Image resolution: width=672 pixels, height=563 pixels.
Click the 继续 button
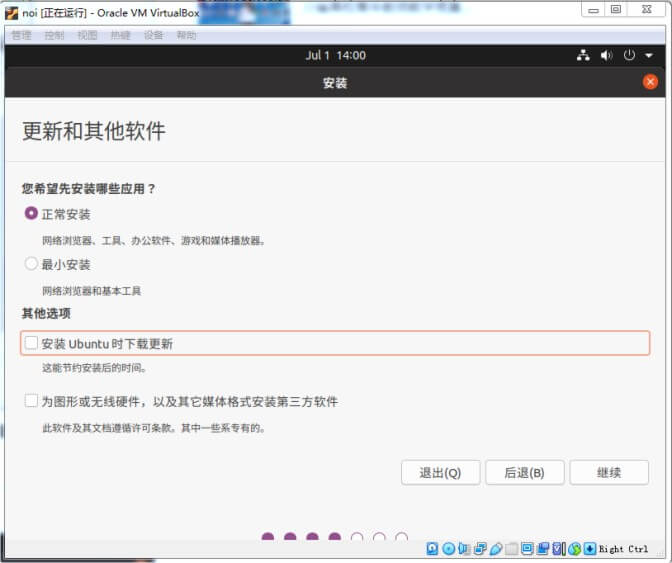(609, 473)
